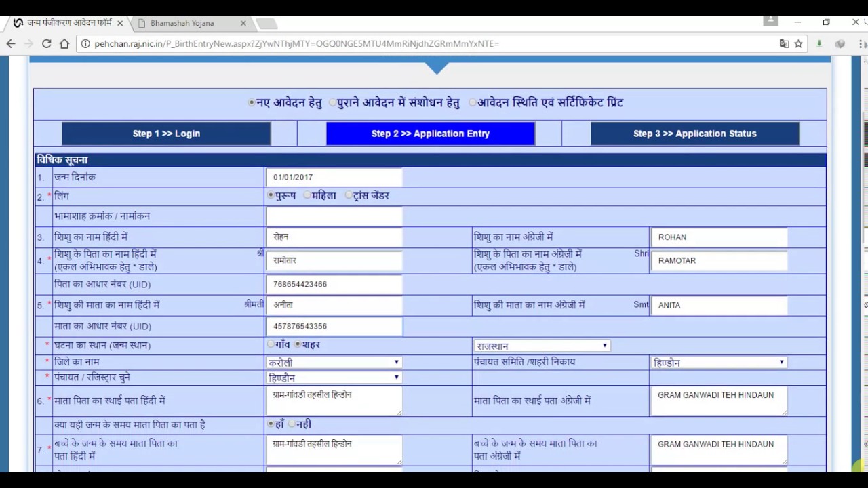Go to Step 1 >> Login

(x=166, y=134)
